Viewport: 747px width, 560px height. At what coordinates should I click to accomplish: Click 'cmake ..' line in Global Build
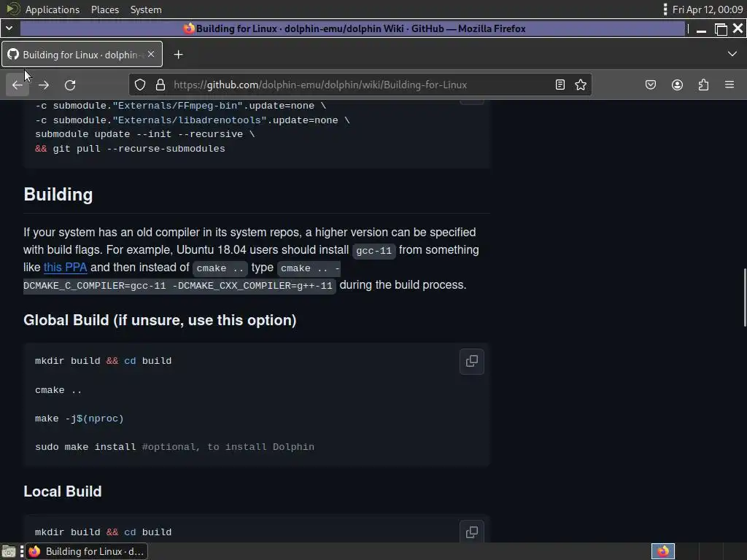click(58, 390)
